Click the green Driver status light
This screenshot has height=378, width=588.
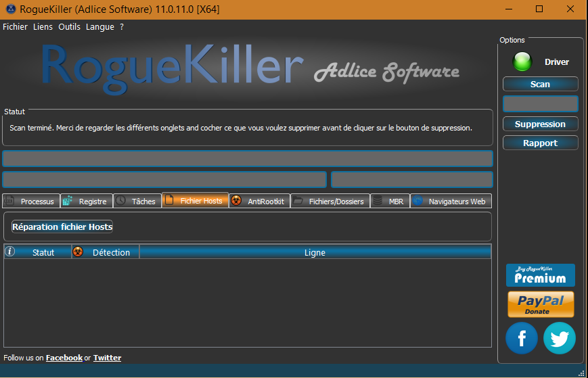point(522,62)
